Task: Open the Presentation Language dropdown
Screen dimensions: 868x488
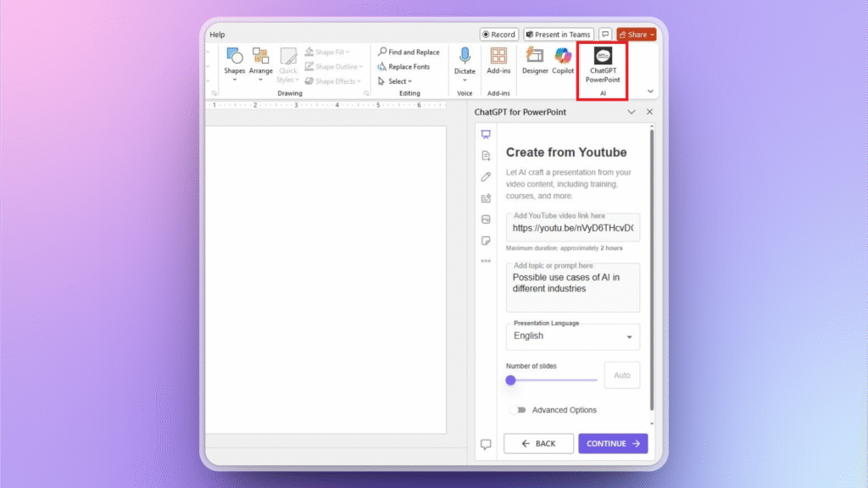Action: coord(573,336)
